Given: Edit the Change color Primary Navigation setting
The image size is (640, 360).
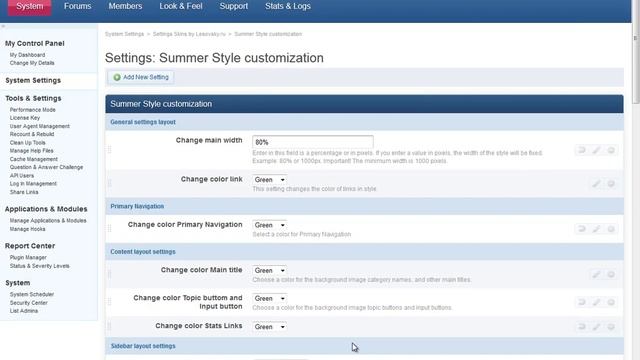Looking at the screenshot, I should tap(596, 229).
